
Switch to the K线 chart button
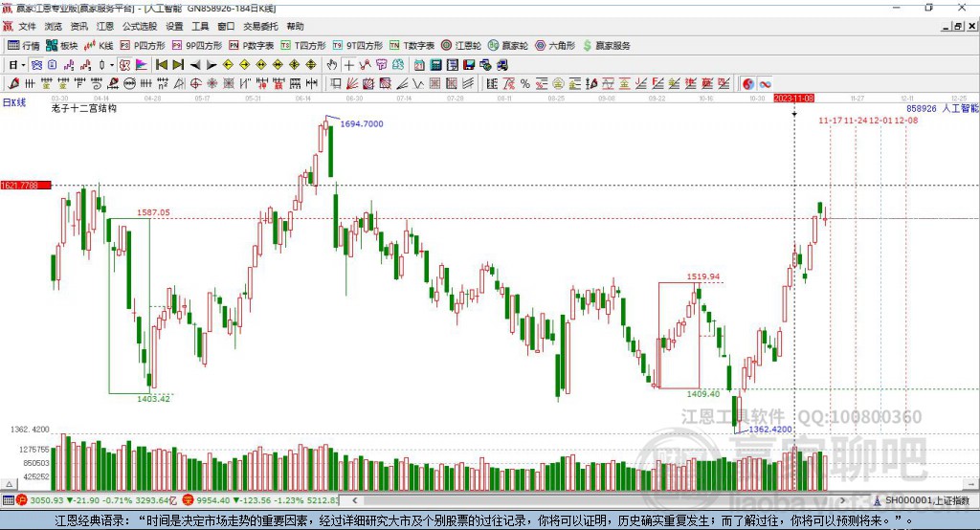99,46
